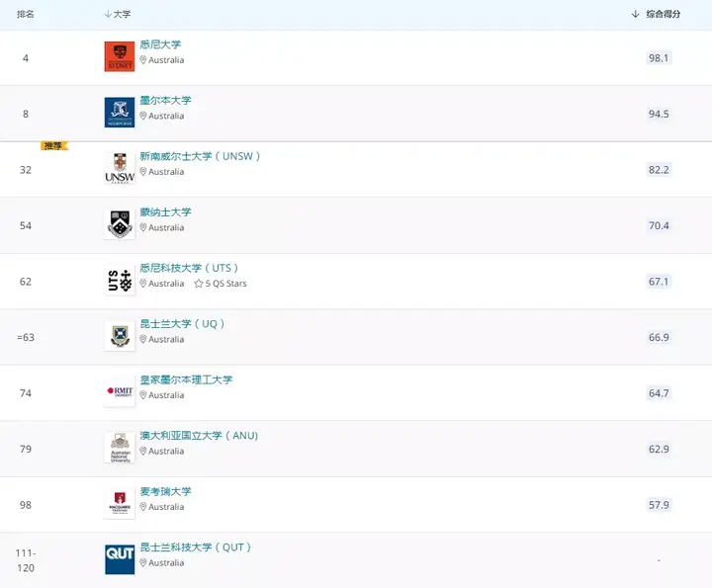Click rank value =63
Image resolution: width=712 pixels, height=588 pixels.
click(x=26, y=337)
